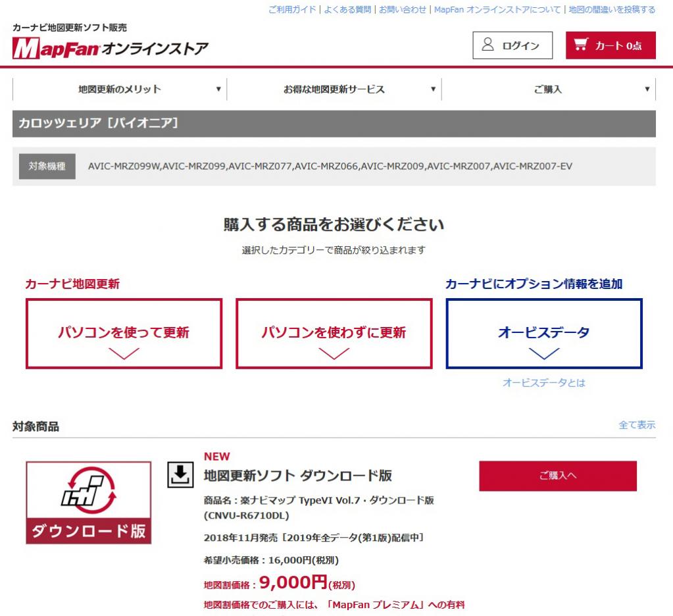Image resolution: width=673 pixels, height=616 pixels.
Task: Click the 対象商品 heading
Action: pos(36,426)
